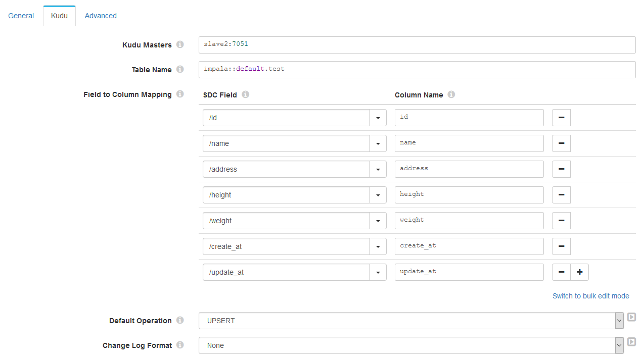Click info icon next to Kudu Masters

click(x=180, y=45)
